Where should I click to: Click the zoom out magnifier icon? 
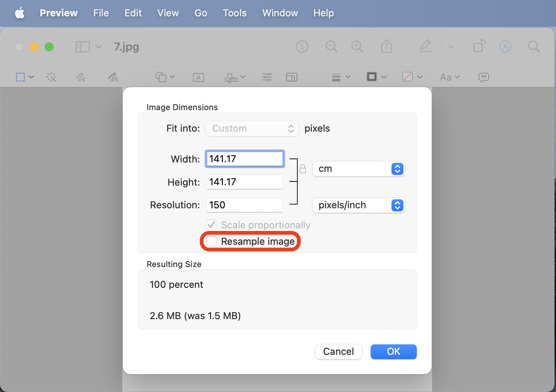tap(331, 47)
